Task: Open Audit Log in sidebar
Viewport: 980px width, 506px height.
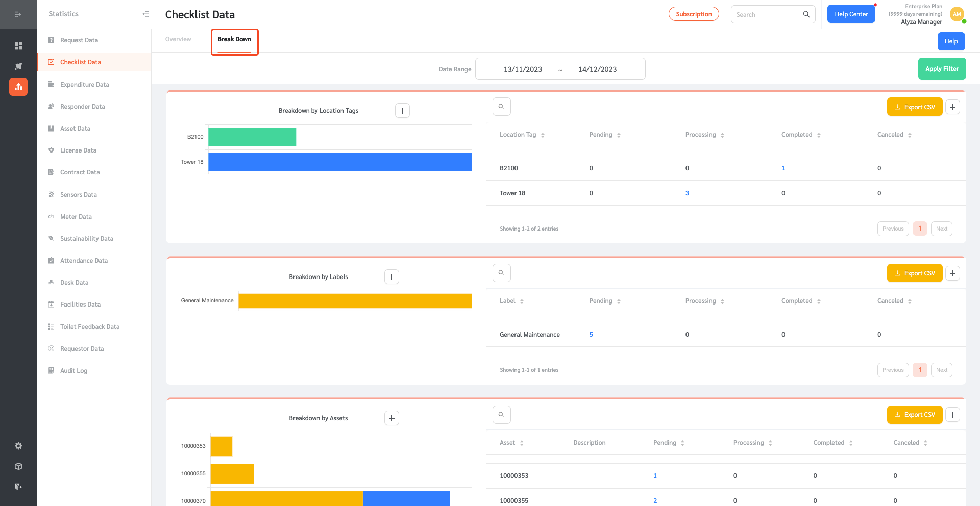Action: [x=74, y=371]
